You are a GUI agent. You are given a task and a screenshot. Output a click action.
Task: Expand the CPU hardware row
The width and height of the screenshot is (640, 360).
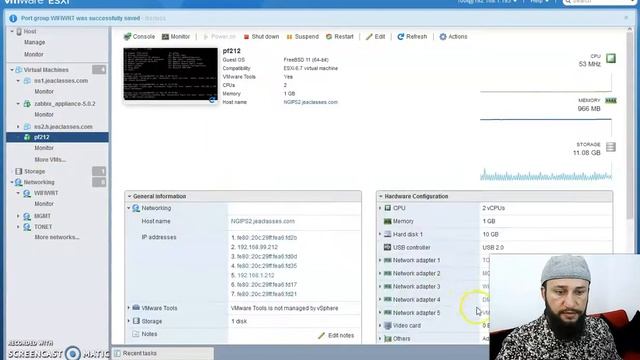click(x=380, y=208)
